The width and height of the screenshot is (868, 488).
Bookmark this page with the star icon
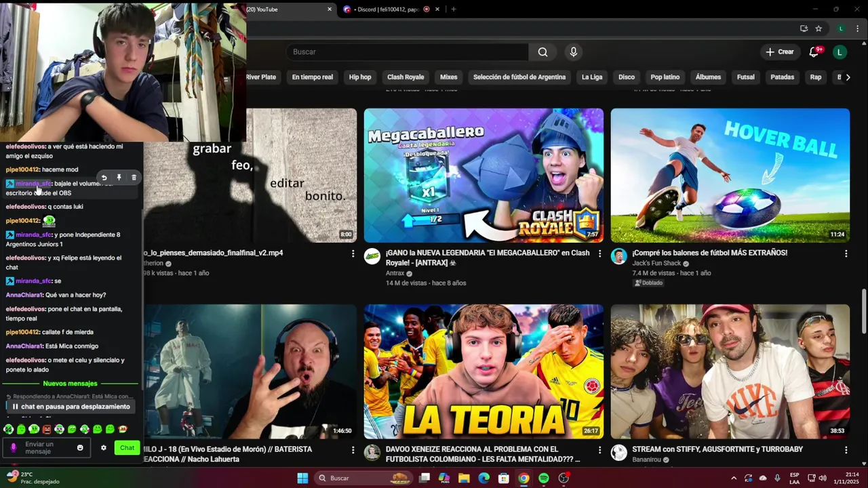pos(818,28)
